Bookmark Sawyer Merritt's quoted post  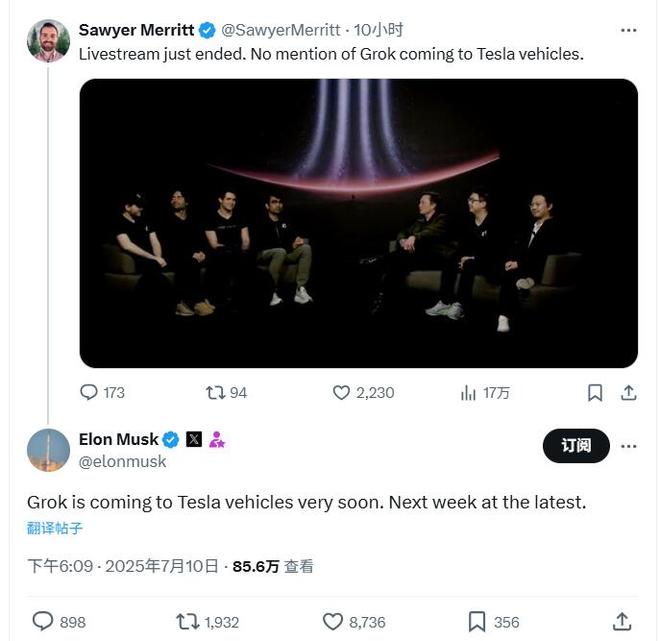click(x=595, y=393)
